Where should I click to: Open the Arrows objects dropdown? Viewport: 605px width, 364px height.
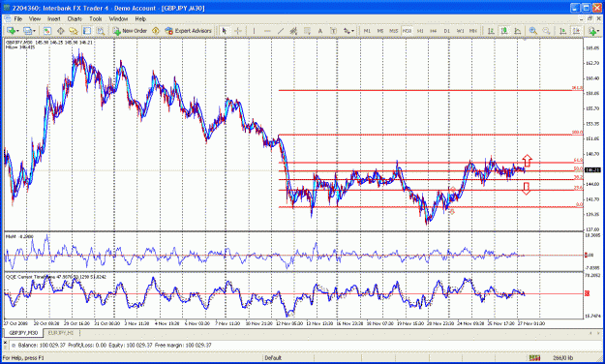tap(348, 30)
